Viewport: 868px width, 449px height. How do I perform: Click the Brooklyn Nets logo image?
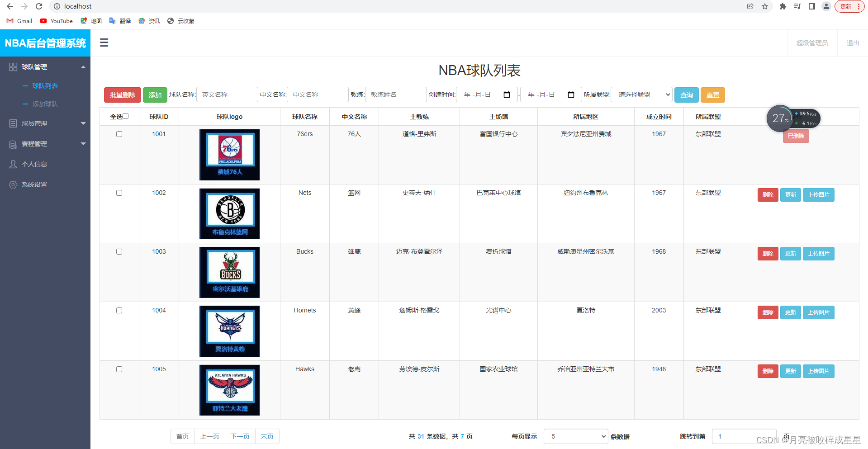[230, 214]
